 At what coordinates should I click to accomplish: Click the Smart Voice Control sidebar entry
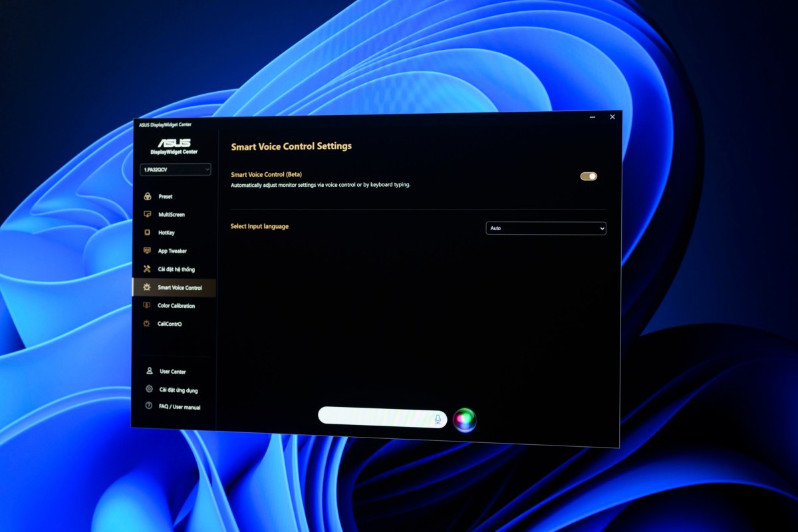[180, 287]
